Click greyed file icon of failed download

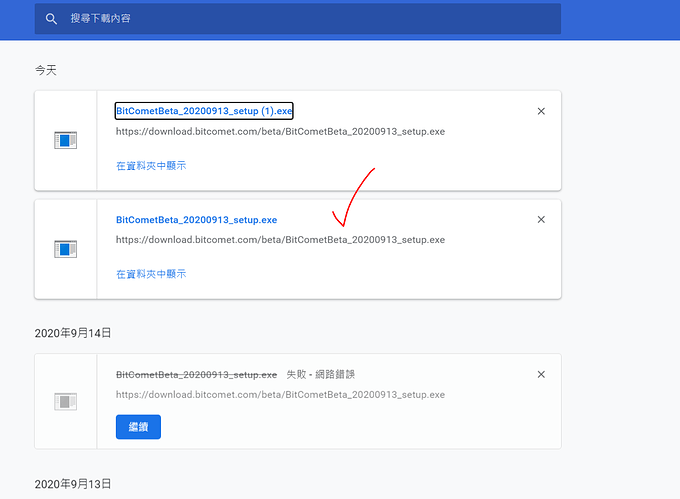[65, 401]
